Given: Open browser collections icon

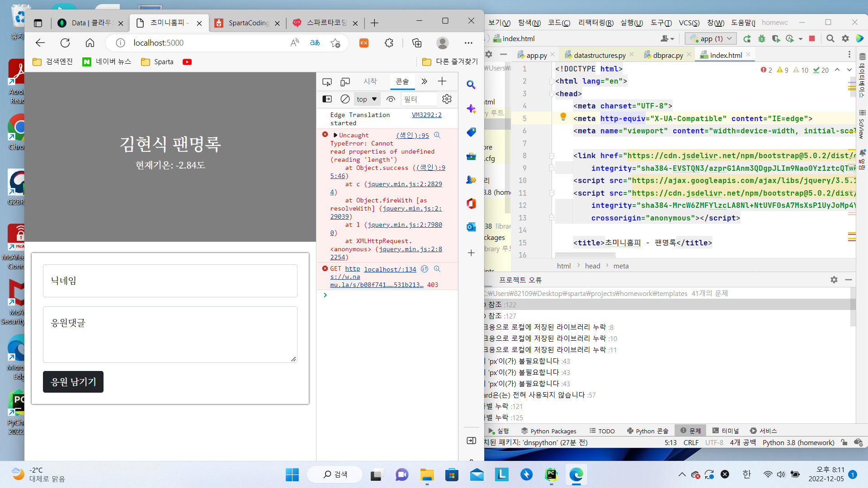Looking at the screenshot, I should click(417, 43).
